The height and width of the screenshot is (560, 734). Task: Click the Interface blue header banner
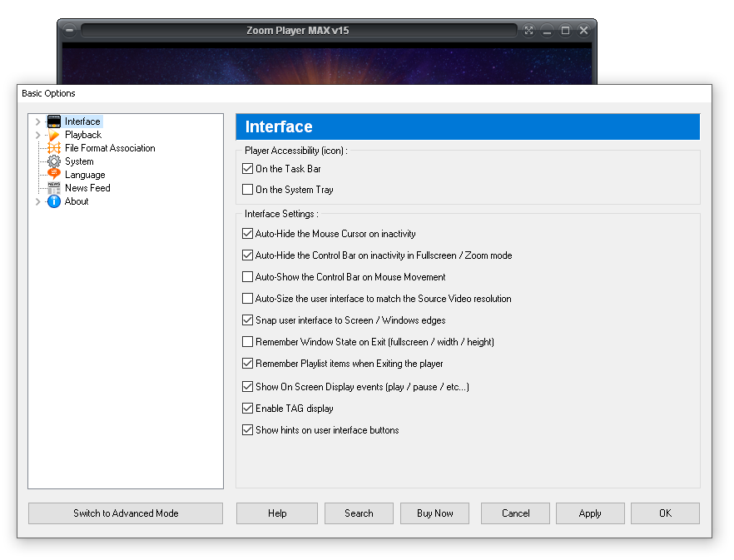click(468, 126)
